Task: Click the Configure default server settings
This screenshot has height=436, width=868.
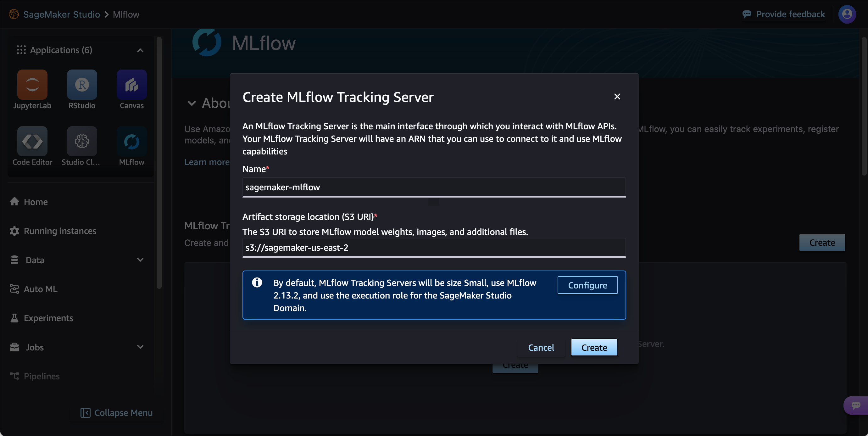Action: 587,285
